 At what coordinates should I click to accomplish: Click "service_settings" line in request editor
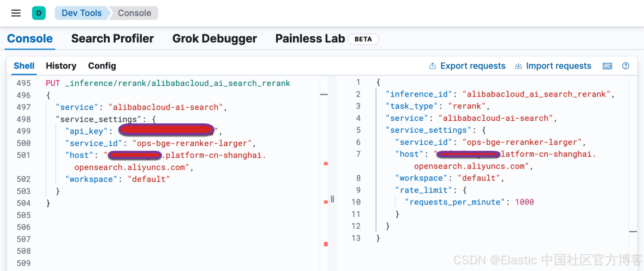coord(106,119)
